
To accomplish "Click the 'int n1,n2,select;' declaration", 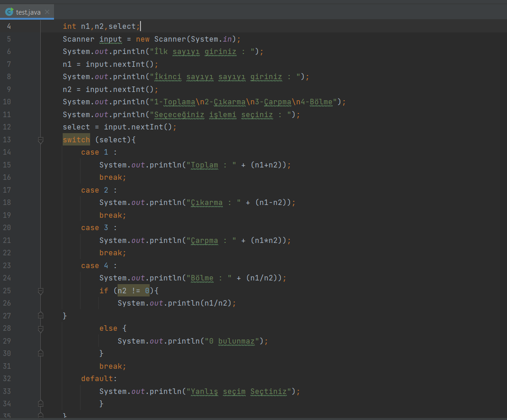I will pyautogui.click(x=102, y=26).
